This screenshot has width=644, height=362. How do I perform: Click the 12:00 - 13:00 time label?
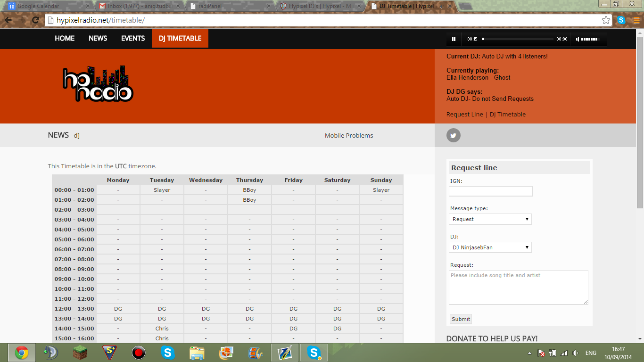click(x=74, y=309)
